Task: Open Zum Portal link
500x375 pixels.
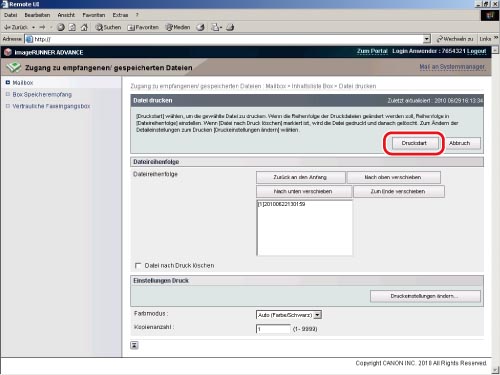Action: [372, 51]
